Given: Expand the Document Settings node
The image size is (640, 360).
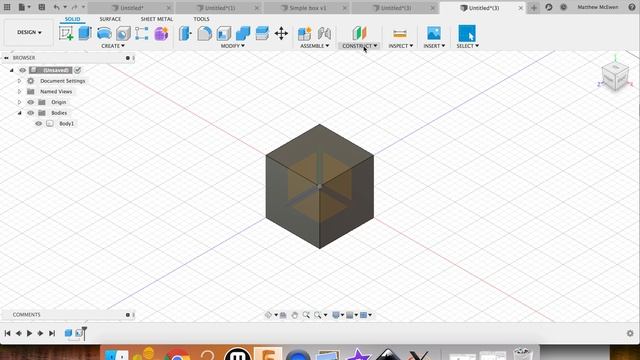Looking at the screenshot, I should (19, 81).
